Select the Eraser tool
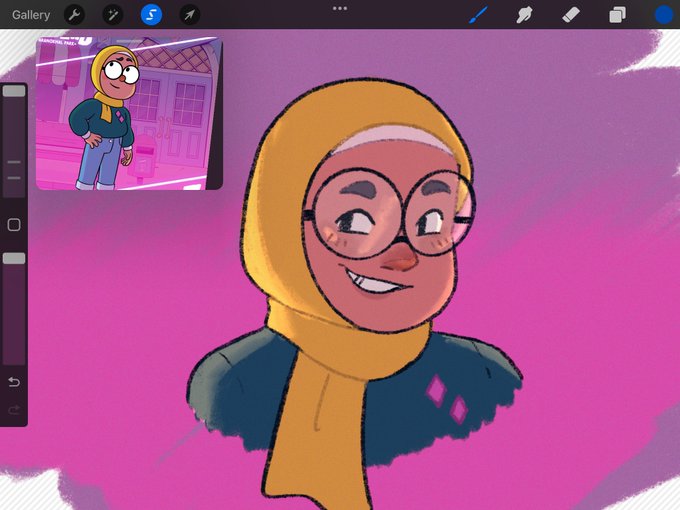 point(571,15)
